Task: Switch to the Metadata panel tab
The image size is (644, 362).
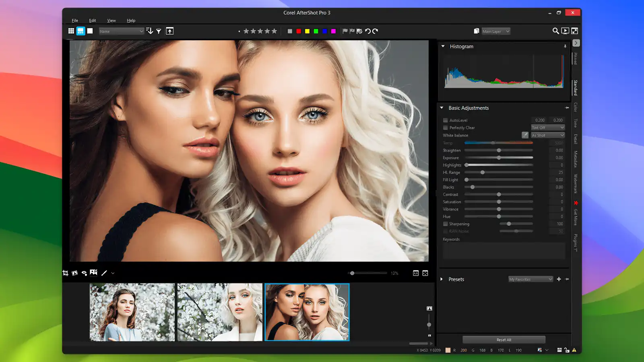Action: coord(576,158)
